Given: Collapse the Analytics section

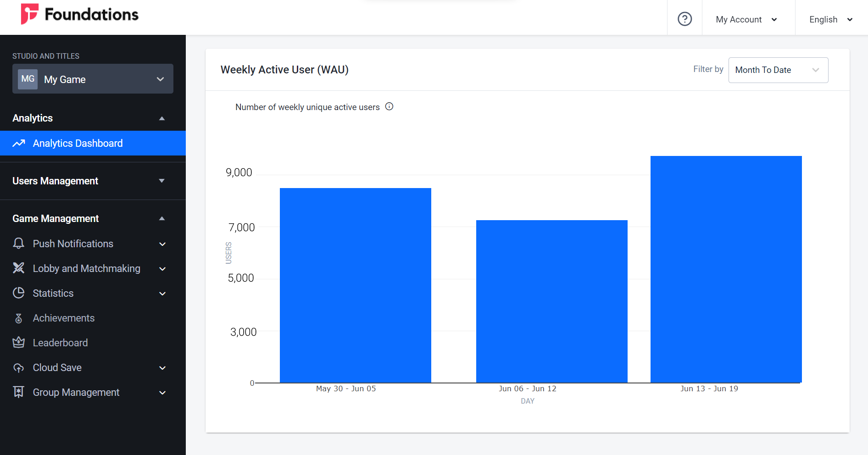Looking at the screenshot, I should [x=162, y=118].
